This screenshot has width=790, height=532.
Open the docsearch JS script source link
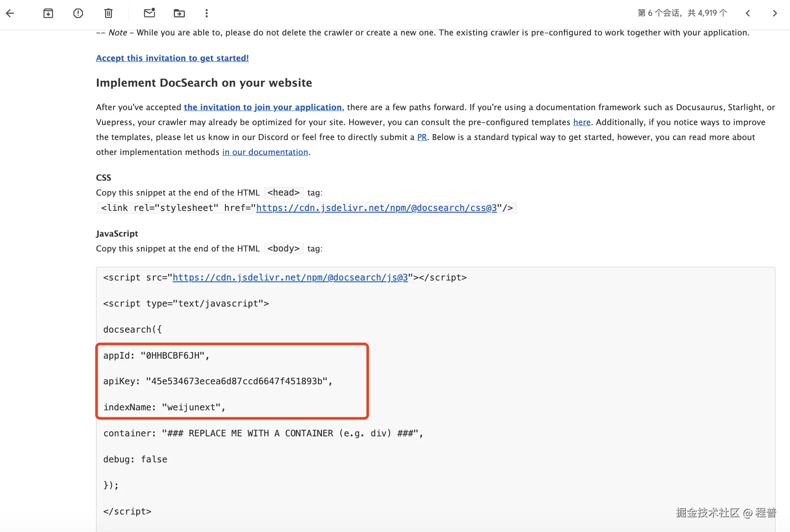[290, 278]
